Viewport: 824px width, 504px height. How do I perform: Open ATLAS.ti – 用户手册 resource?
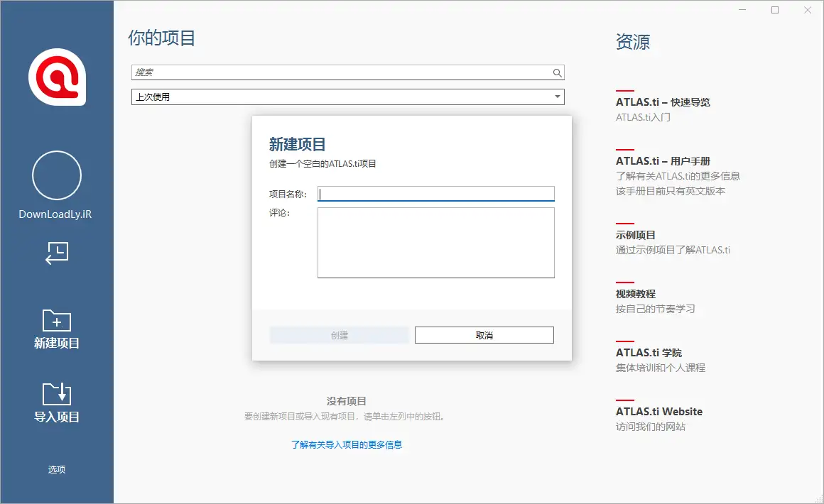click(663, 161)
